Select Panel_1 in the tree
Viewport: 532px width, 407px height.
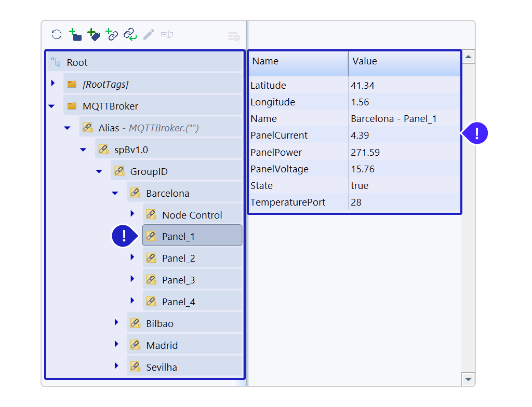click(x=178, y=237)
